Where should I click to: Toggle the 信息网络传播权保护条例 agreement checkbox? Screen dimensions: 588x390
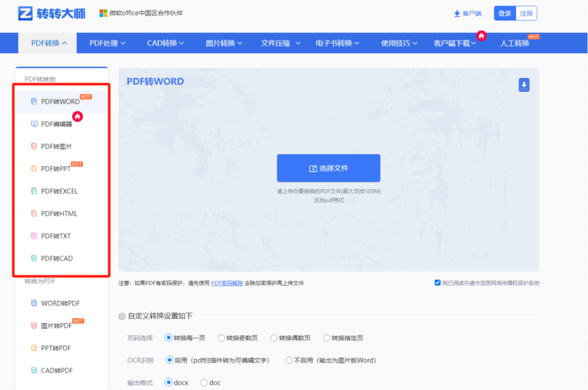437,282
